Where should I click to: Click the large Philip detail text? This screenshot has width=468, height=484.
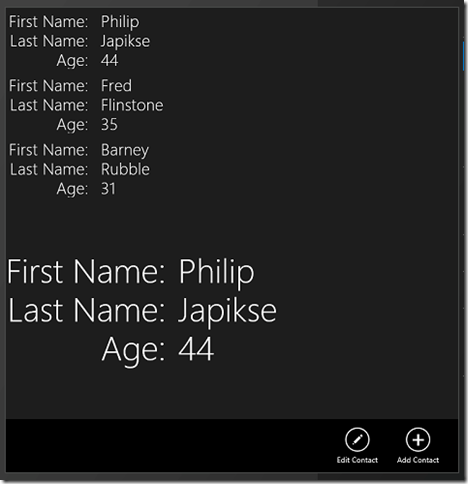tap(217, 273)
